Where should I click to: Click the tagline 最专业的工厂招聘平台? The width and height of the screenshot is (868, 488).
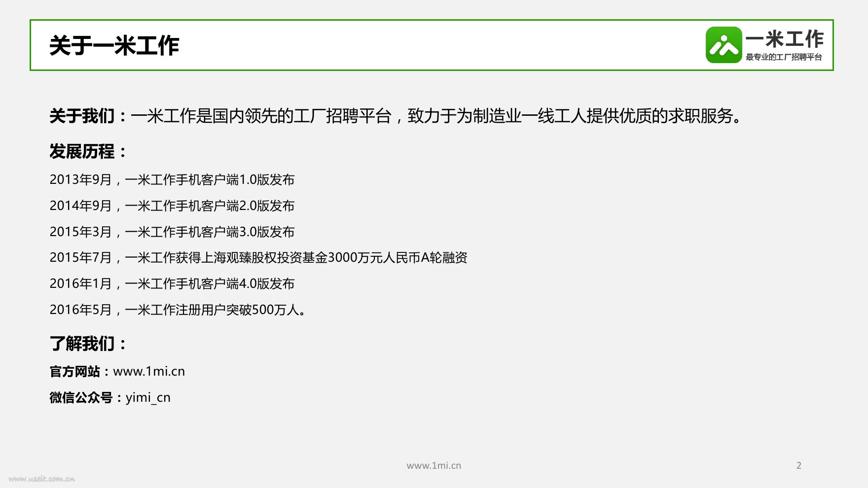pos(784,57)
